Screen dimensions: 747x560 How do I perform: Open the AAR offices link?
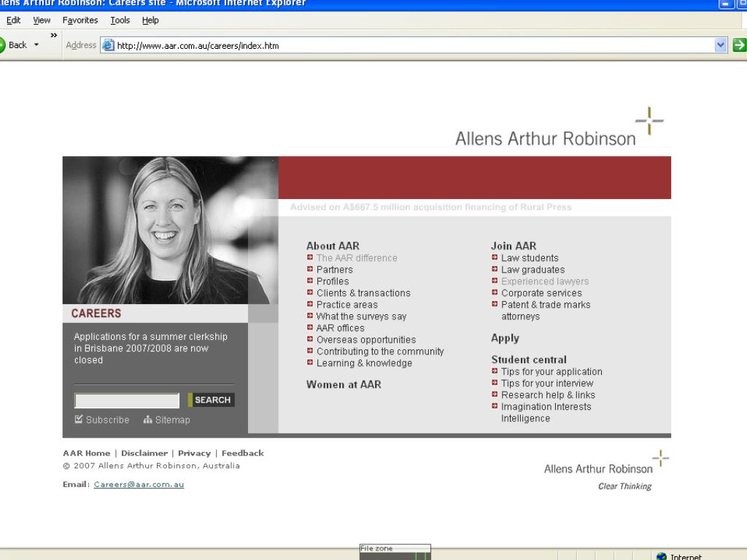(340, 327)
